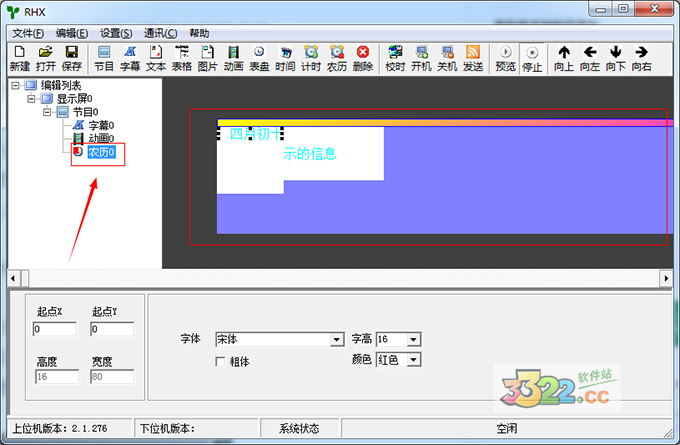
Task: Click the 起点X input field
Action: 55,329
